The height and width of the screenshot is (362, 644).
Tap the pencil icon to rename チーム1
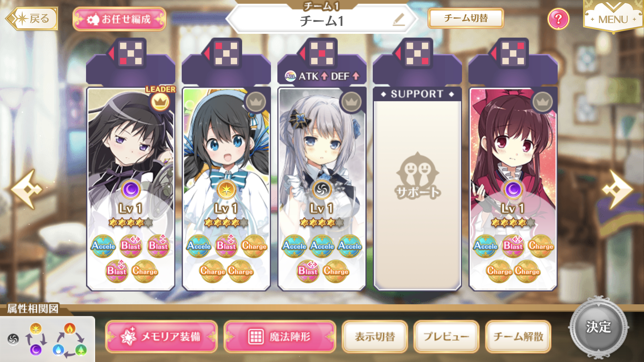click(x=399, y=20)
